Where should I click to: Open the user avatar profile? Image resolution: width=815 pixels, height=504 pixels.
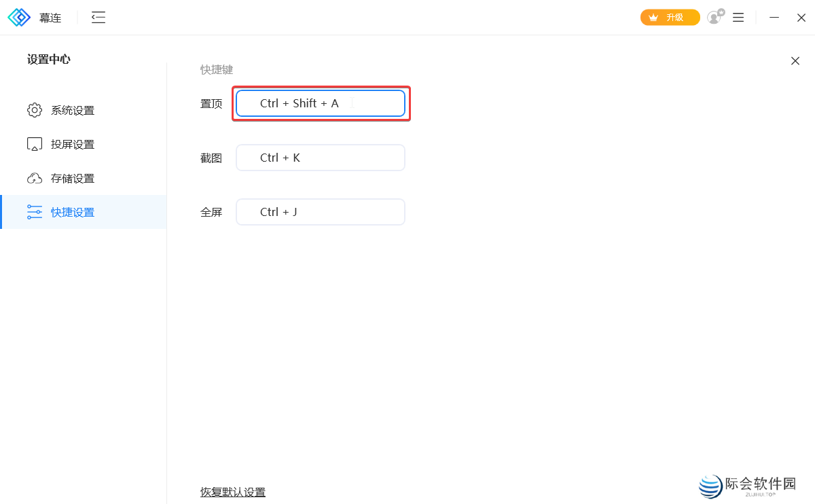pyautogui.click(x=713, y=18)
